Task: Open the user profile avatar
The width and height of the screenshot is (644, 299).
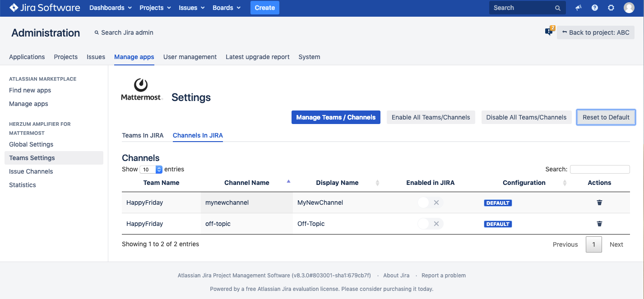Action: (x=629, y=8)
